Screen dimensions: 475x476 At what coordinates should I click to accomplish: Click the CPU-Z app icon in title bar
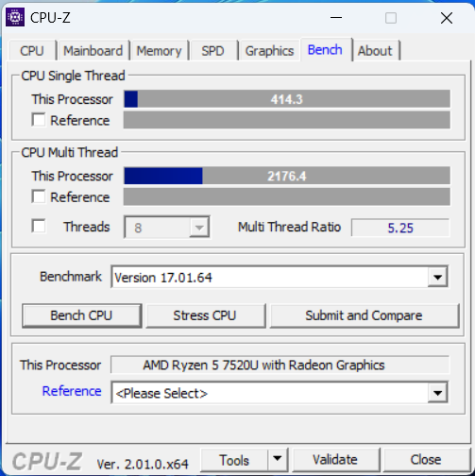tap(15, 18)
